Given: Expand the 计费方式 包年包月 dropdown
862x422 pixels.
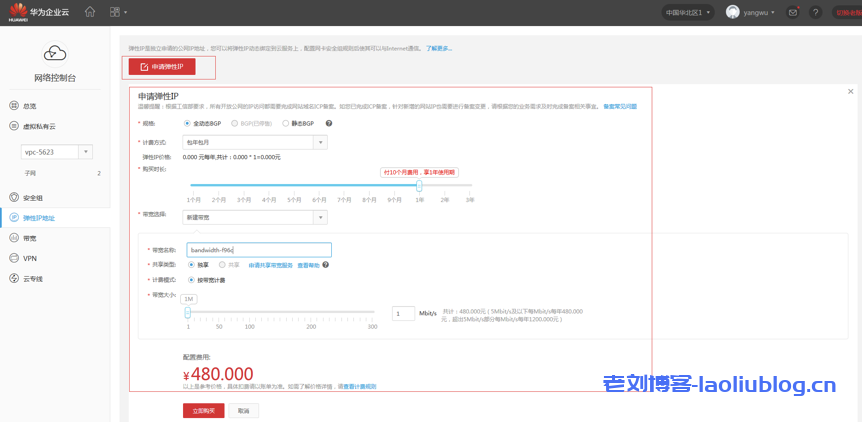Looking at the screenshot, I should 321,142.
